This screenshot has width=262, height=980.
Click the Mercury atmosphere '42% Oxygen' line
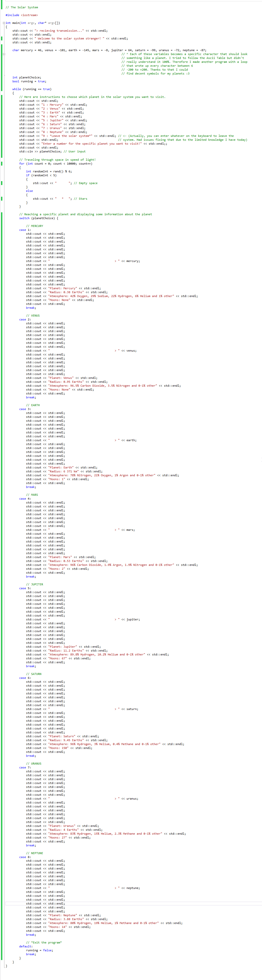coord(112,296)
